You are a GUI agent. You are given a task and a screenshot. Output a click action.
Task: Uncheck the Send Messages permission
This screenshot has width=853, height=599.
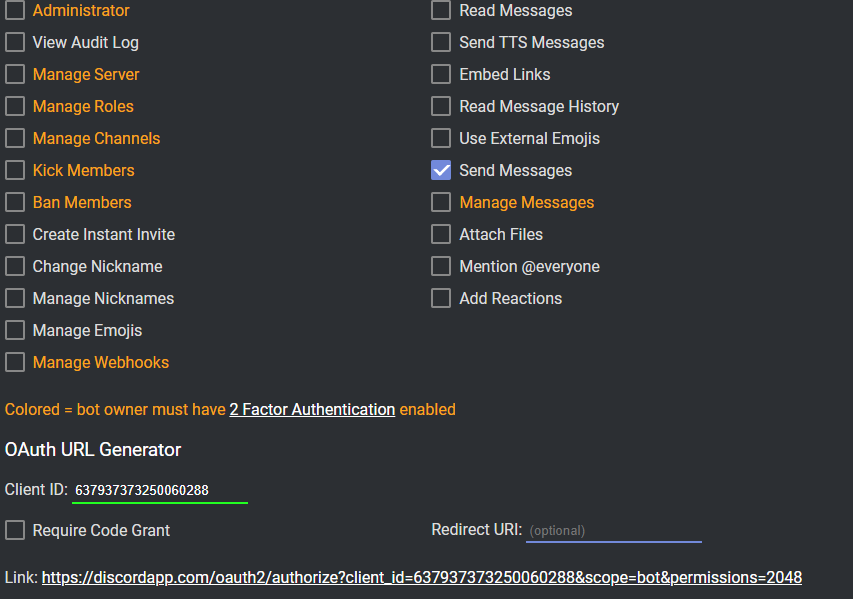point(441,171)
